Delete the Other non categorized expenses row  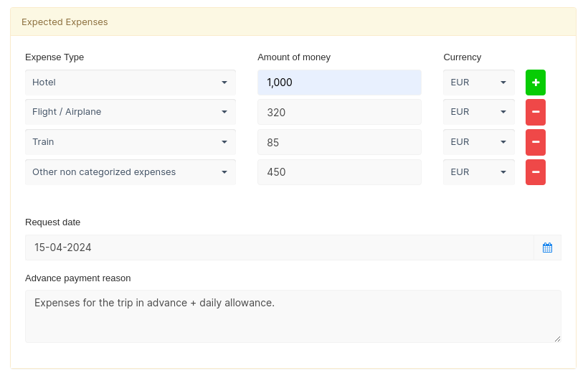[x=535, y=172]
